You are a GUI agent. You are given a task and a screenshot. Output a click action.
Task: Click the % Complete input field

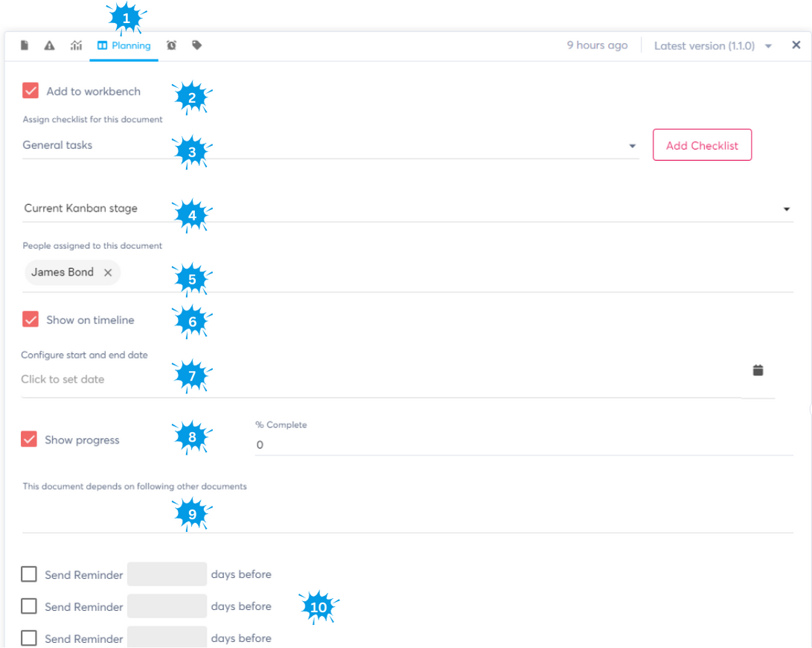pyautogui.click(x=521, y=445)
